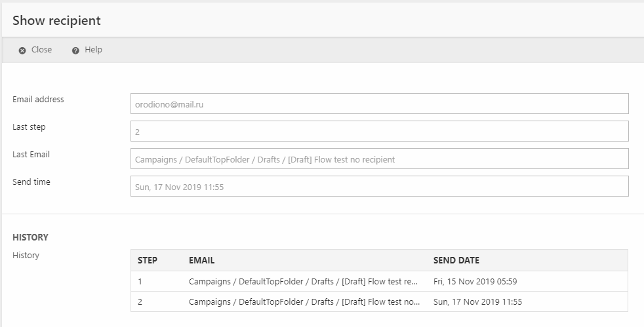Click the EMAIL column header

[201, 260]
